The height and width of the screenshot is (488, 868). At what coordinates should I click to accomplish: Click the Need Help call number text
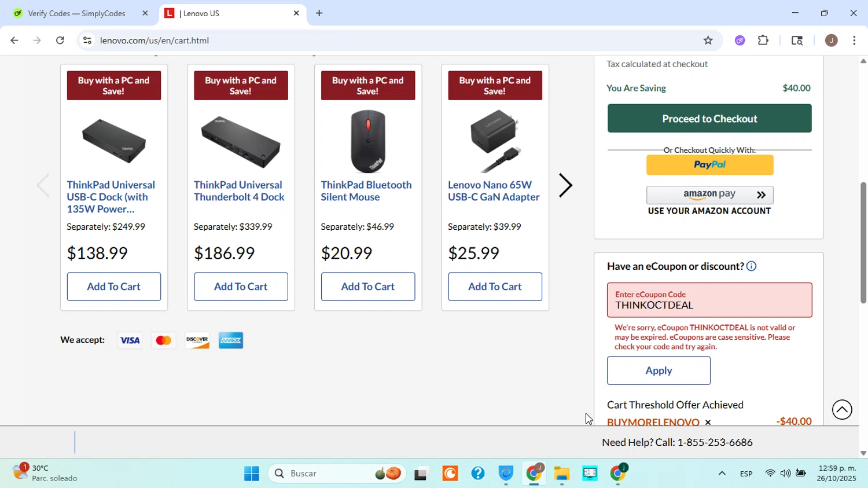point(677,442)
